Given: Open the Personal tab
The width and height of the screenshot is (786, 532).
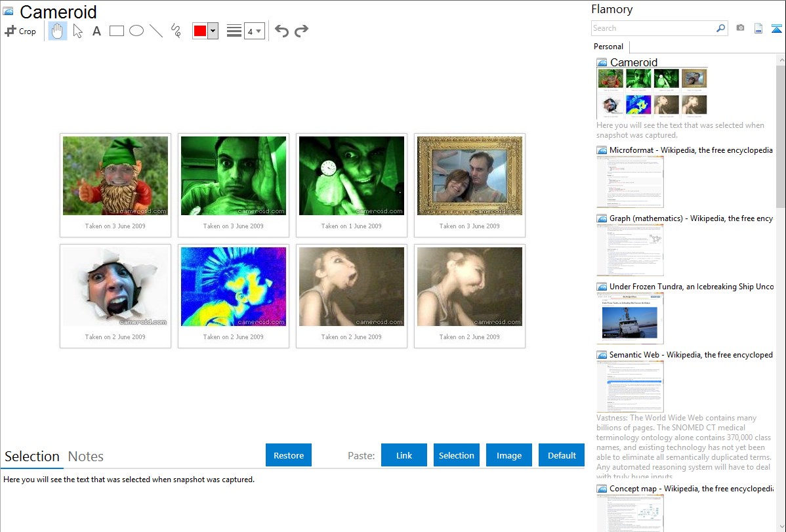Looking at the screenshot, I should 609,47.
